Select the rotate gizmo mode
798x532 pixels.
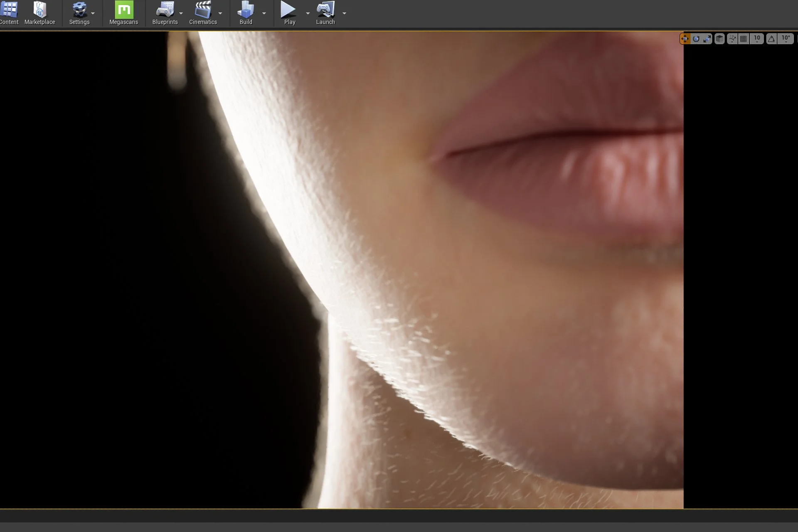pyautogui.click(x=696, y=39)
